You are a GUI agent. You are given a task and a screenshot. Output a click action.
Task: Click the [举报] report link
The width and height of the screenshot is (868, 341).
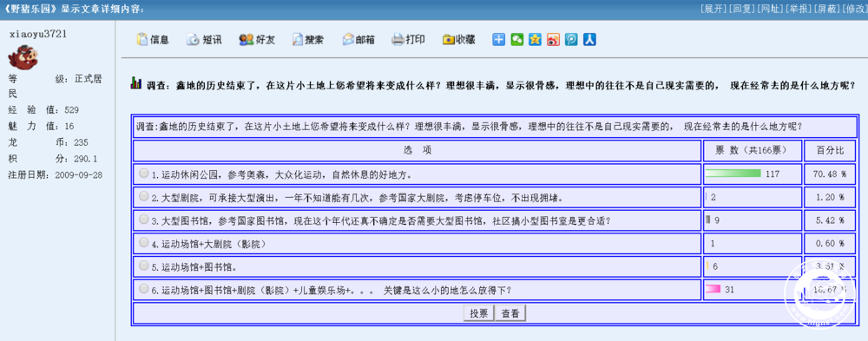pos(799,9)
